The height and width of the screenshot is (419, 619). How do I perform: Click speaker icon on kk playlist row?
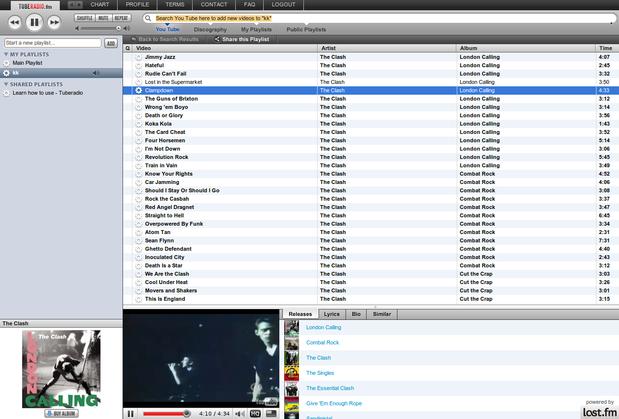point(95,73)
